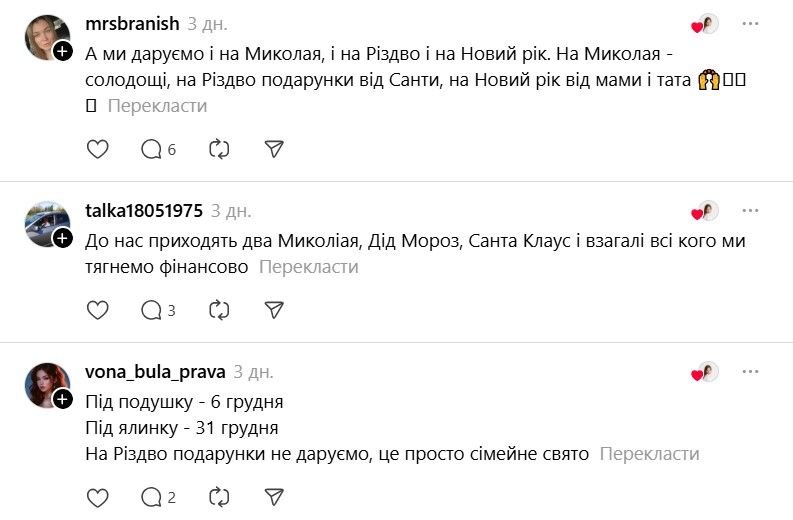This screenshot has height=520, width=793.
Task: Repost the vona_bula_prava comment
Action: click(x=219, y=497)
